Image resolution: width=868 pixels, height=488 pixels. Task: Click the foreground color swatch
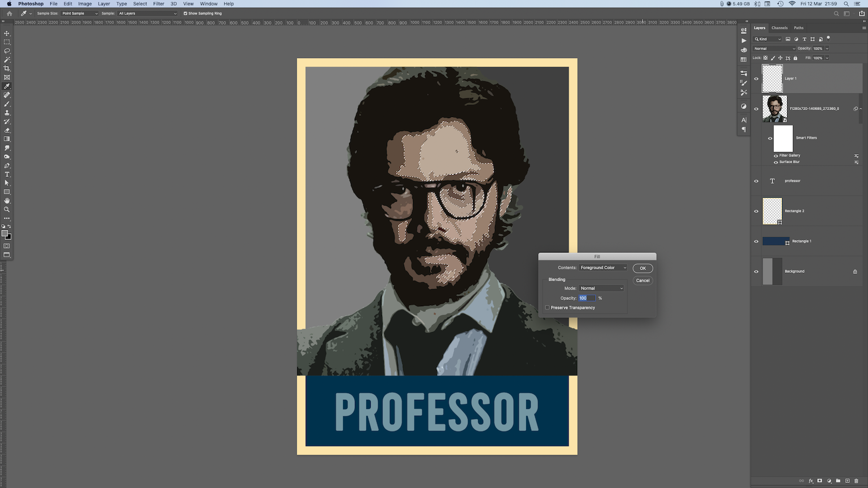coord(5,233)
